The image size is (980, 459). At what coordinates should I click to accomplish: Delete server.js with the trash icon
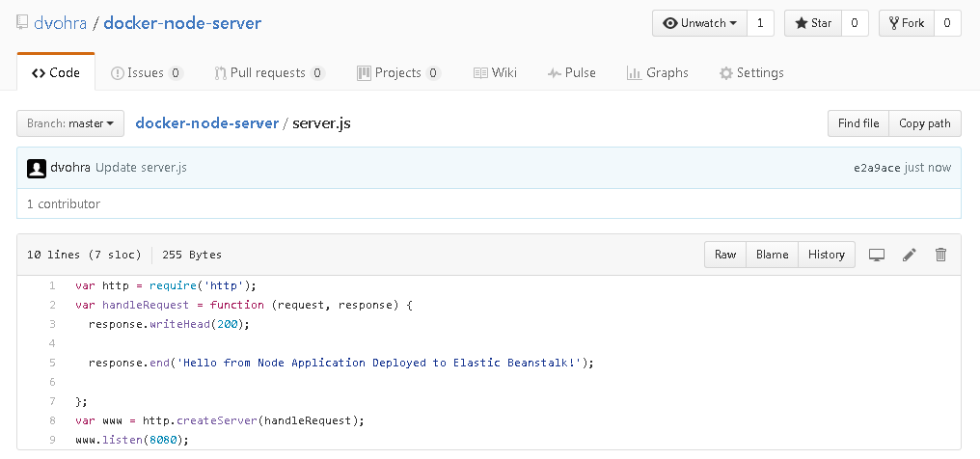click(x=940, y=255)
